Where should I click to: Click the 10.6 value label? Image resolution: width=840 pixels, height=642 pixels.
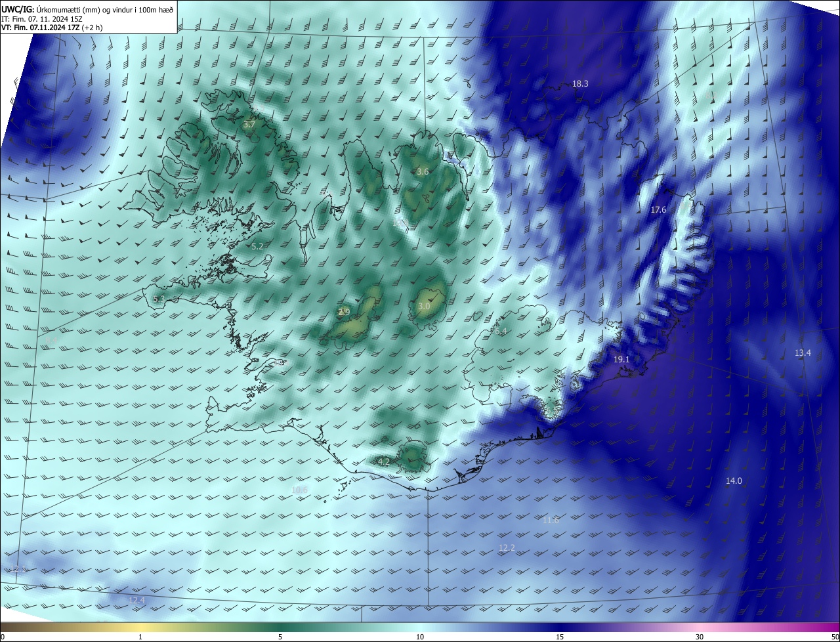coord(299,490)
